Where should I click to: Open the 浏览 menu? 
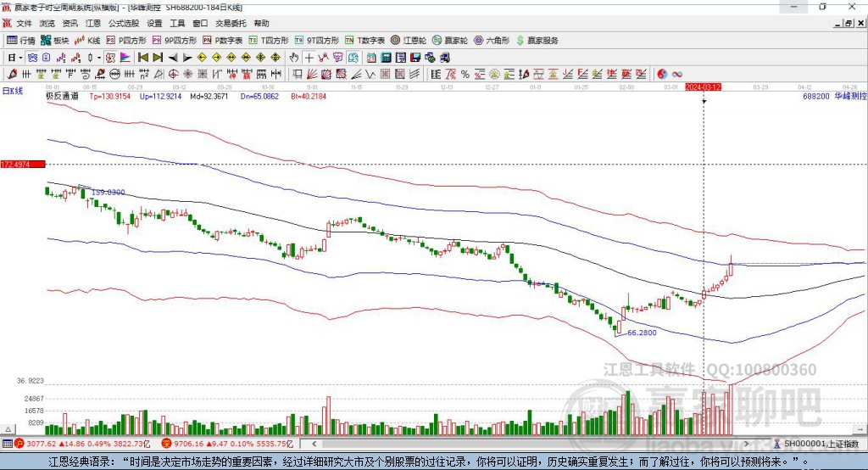coord(47,23)
